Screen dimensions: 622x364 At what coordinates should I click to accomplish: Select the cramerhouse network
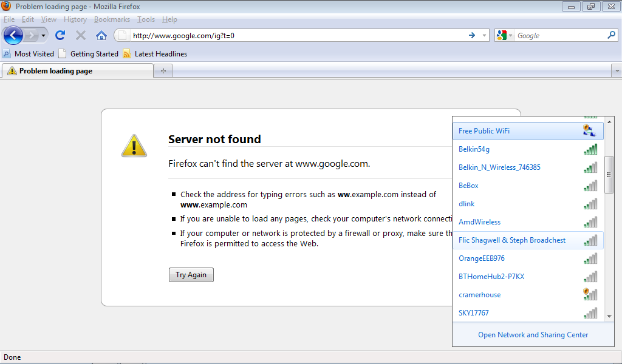click(528, 295)
